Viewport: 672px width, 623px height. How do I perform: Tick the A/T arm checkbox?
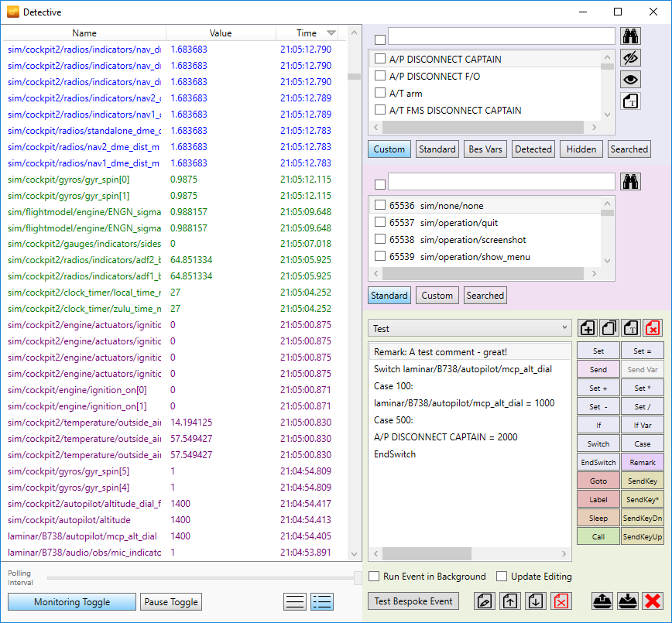coord(379,93)
